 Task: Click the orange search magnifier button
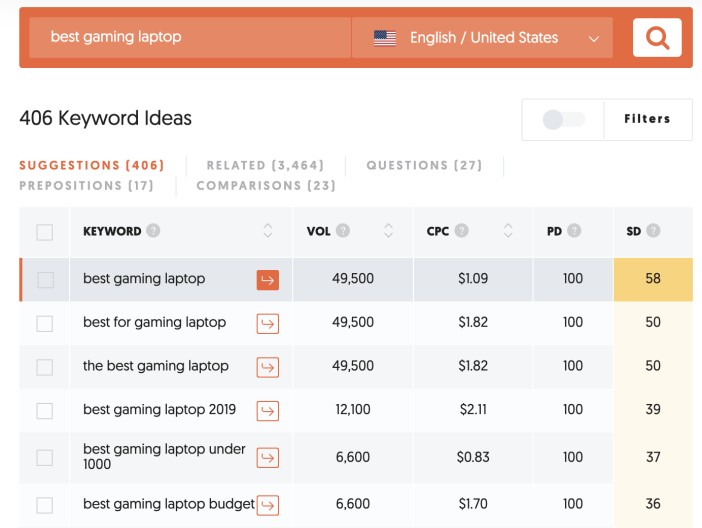pyautogui.click(x=657, y=38)
